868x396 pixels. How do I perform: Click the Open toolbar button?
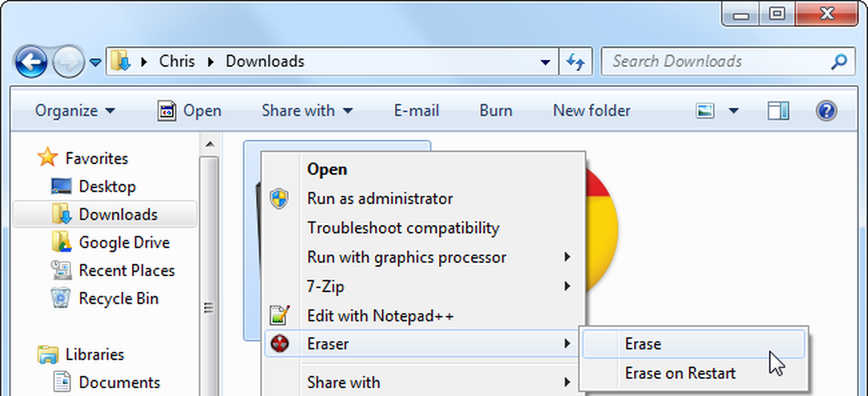click(189, 111)
